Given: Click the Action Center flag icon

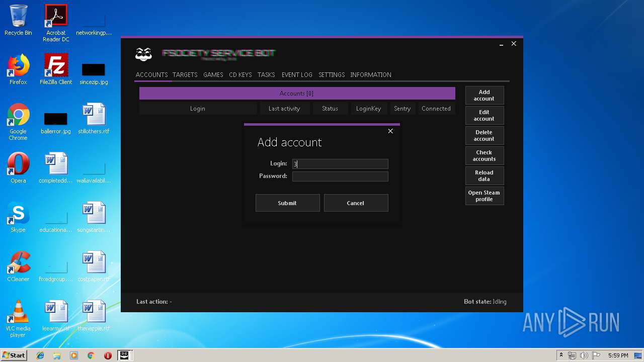Looking at the screenshot, I should pyautogui.click(x=595, y=355).
